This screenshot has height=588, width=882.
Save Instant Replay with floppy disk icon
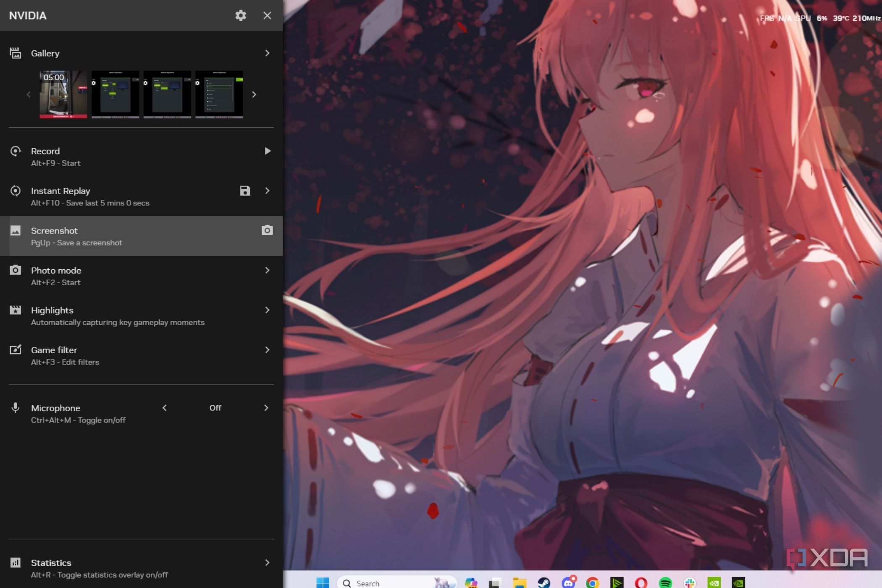point(245,191)
